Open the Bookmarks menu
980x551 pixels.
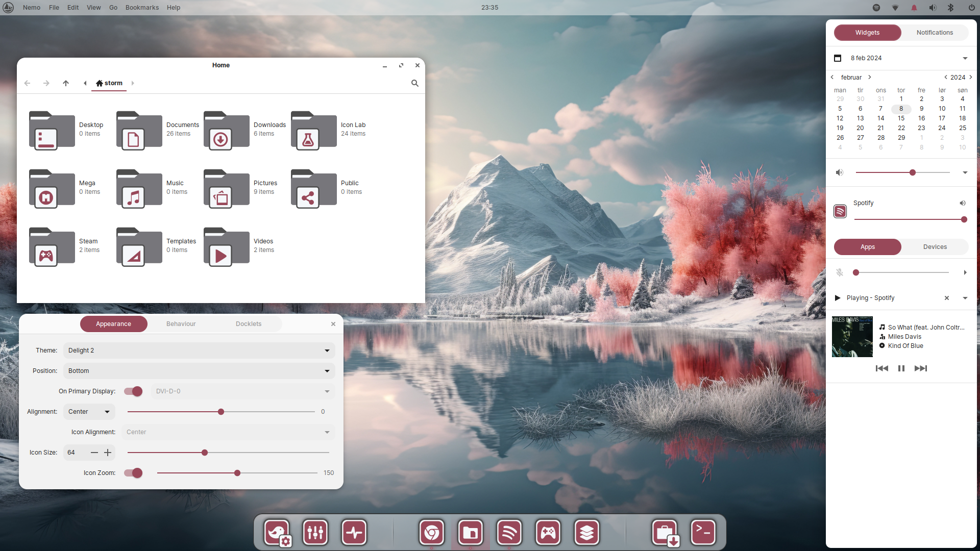[142, 7]
